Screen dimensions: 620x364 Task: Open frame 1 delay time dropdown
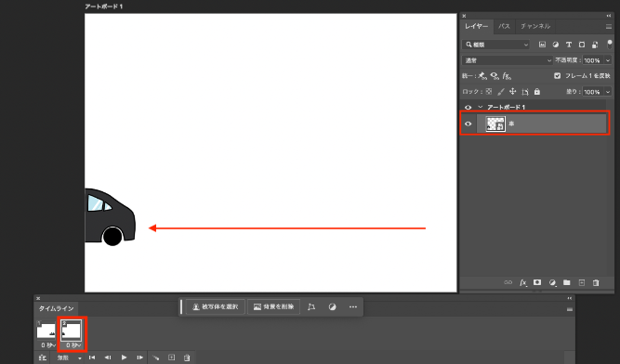tap(48, 345)
